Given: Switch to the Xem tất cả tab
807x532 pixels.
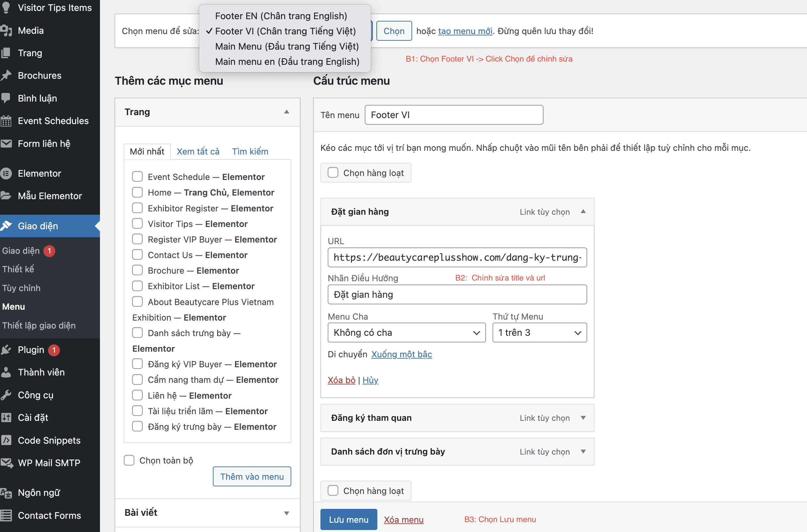Looking at the screenshot, I should tap(198, 151).
